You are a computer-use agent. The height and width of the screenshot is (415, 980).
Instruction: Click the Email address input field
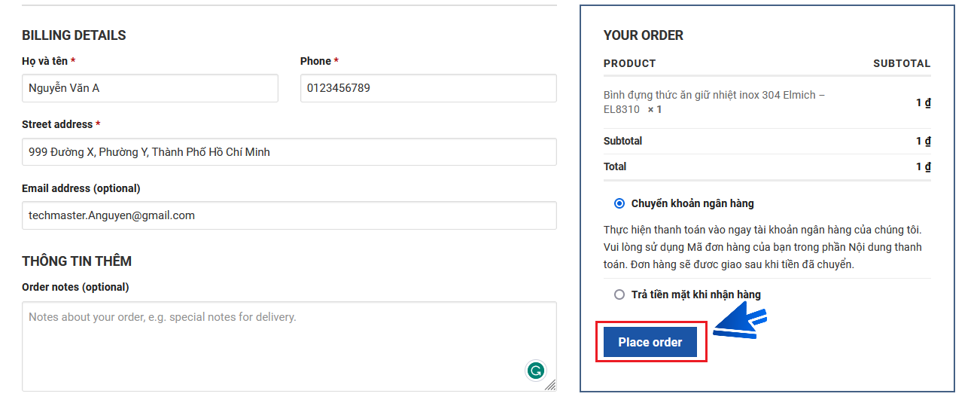pyautogui.click(x=289, y=215)
